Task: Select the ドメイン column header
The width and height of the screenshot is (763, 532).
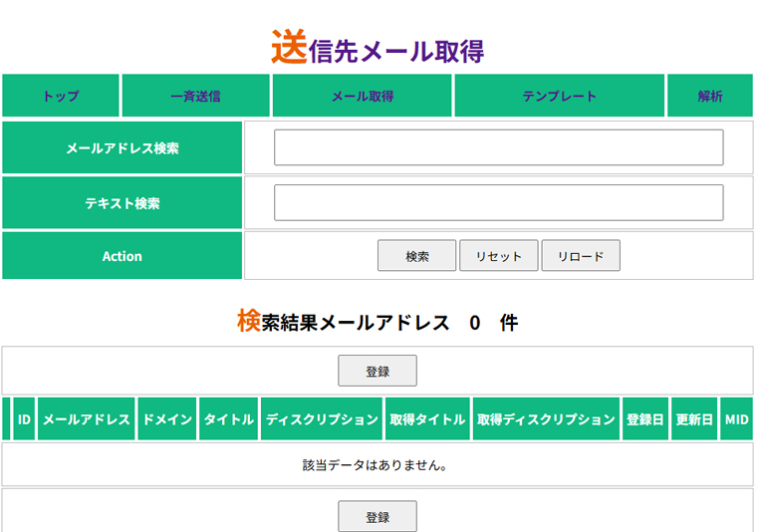Action: 167,419
